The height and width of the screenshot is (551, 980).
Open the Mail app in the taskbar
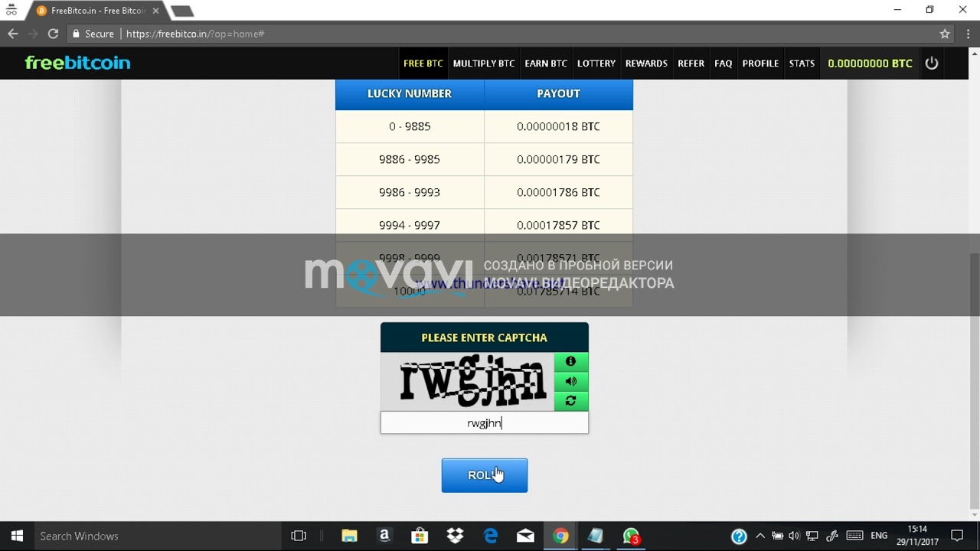coord(525,536)
